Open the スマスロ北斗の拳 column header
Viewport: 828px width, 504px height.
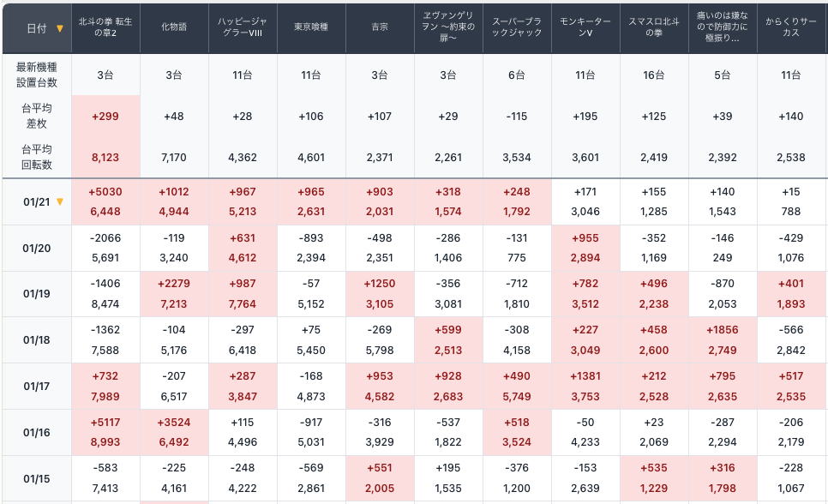654,27
